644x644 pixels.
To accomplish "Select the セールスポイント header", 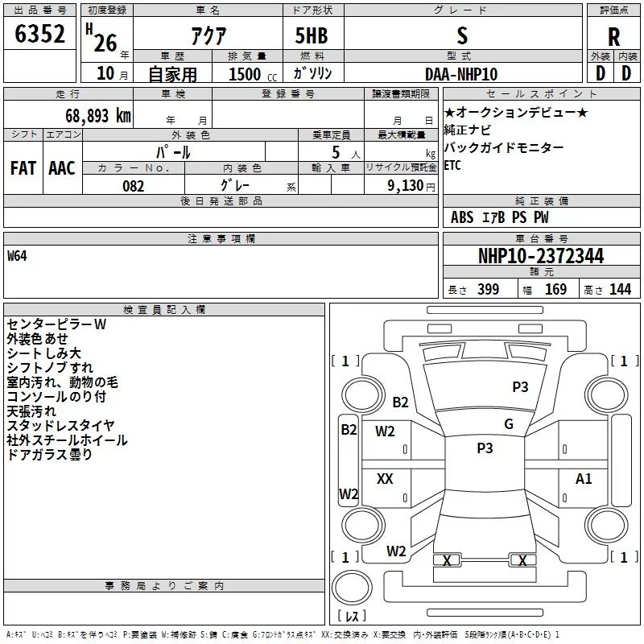I will [x=541, y=94].
